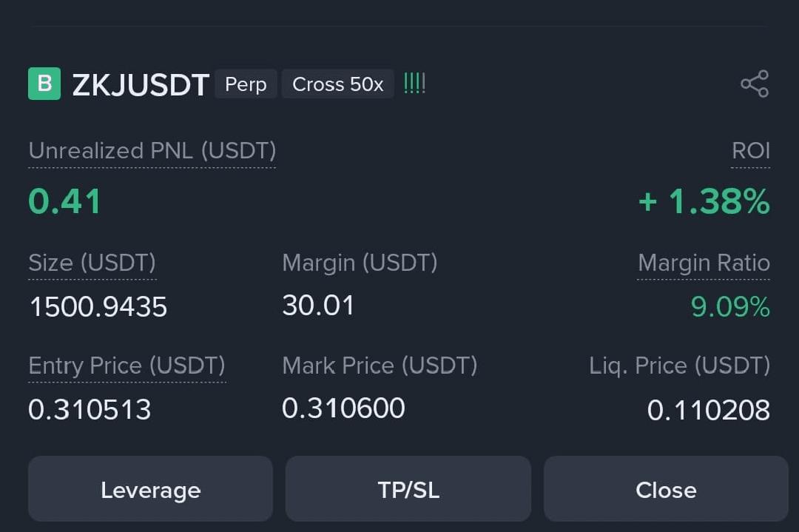Click the Liq. Price (USDT) label
Screen dimensions: 799x532
[679, 366]
